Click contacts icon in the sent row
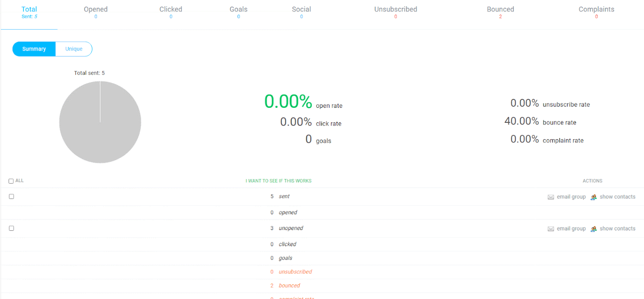The image size is (644, 299). point(593,197)
